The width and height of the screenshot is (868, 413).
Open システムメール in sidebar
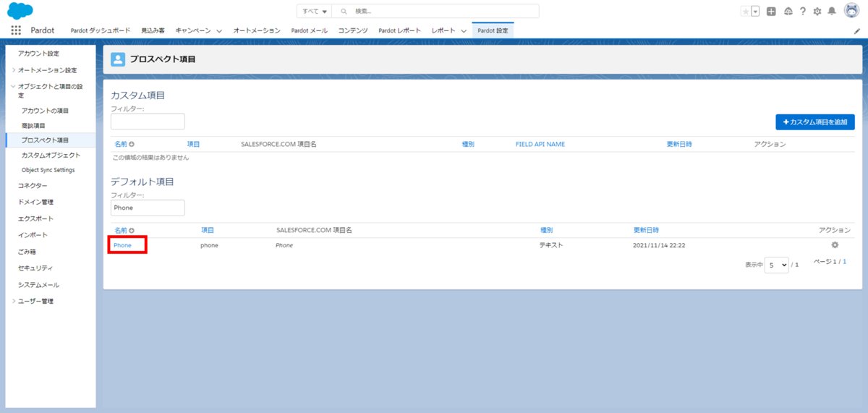pos(38,285)
